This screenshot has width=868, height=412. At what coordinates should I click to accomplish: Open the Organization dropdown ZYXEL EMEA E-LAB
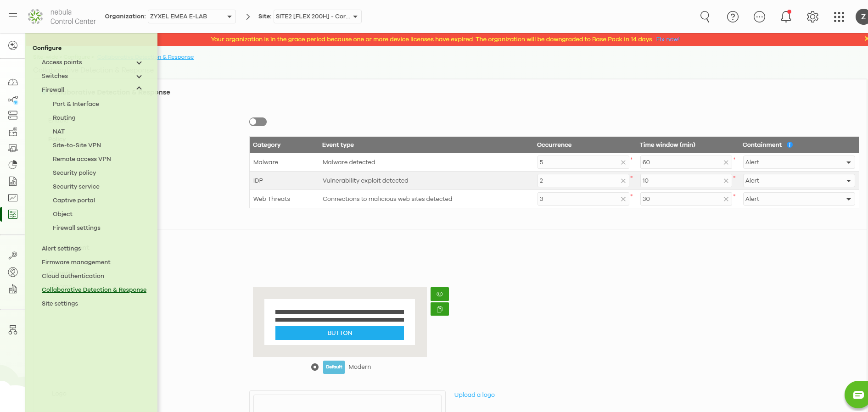[192, 17]
